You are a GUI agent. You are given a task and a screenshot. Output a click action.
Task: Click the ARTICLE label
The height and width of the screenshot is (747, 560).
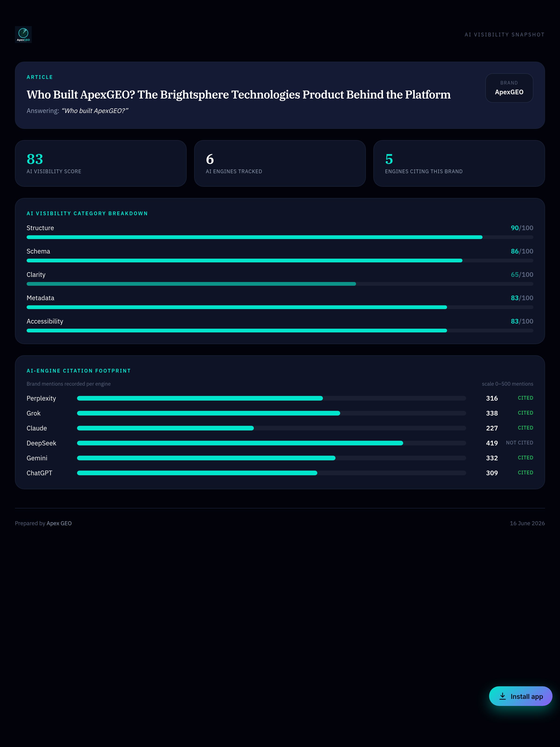tap(40, 77)
